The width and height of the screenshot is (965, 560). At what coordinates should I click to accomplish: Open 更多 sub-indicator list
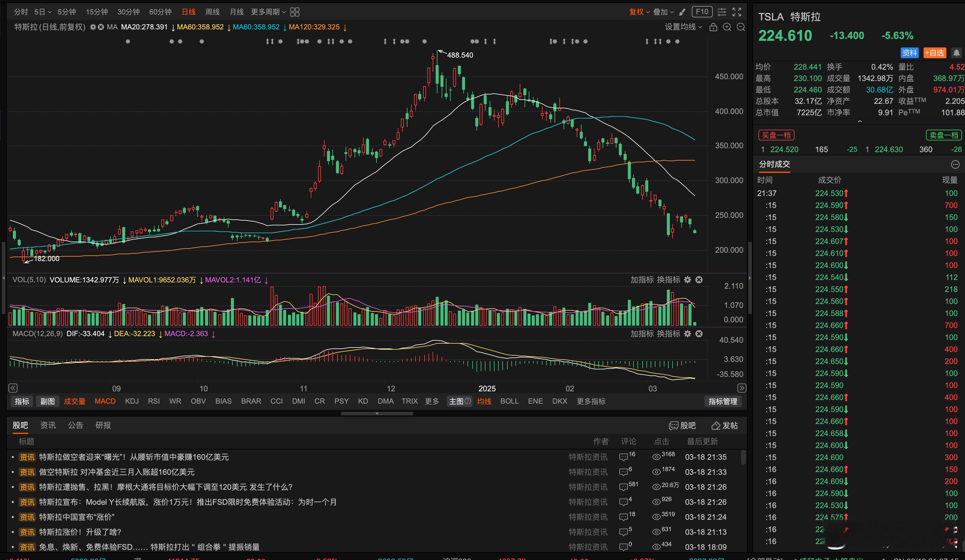tap(432, 401)
